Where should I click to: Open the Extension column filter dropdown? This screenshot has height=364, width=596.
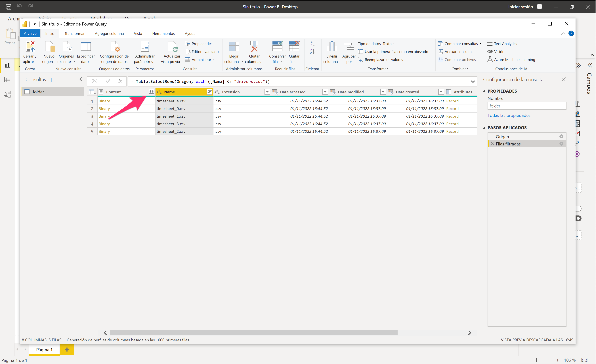267,92
